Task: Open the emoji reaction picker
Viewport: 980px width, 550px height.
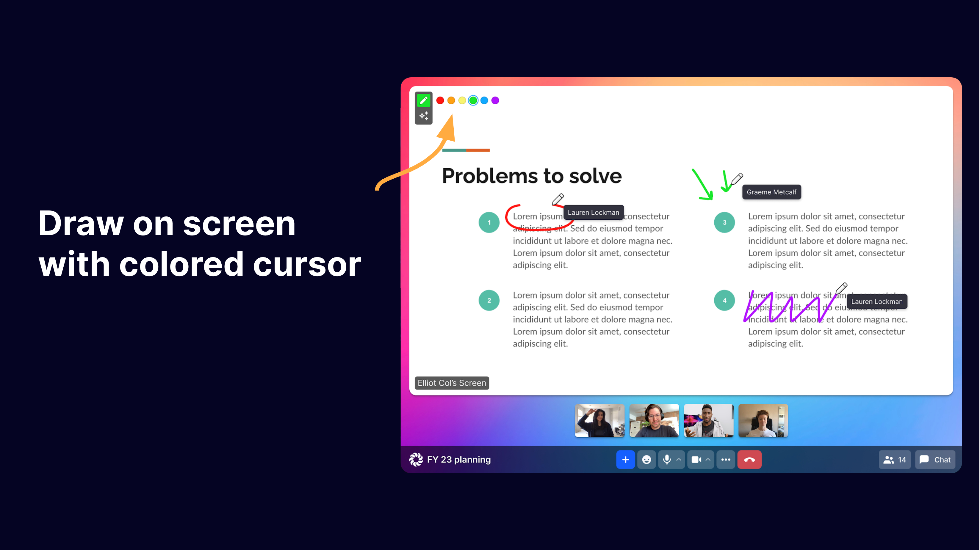Action: click(646, 459)
